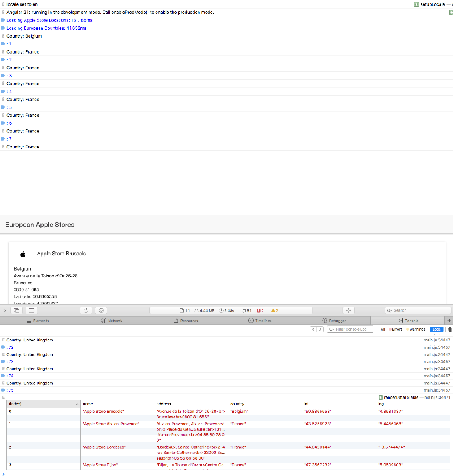The width and height of the screenshot is (453, 476).
Task: Expand the ': 75' console log entry
Action: coord(3,390)
